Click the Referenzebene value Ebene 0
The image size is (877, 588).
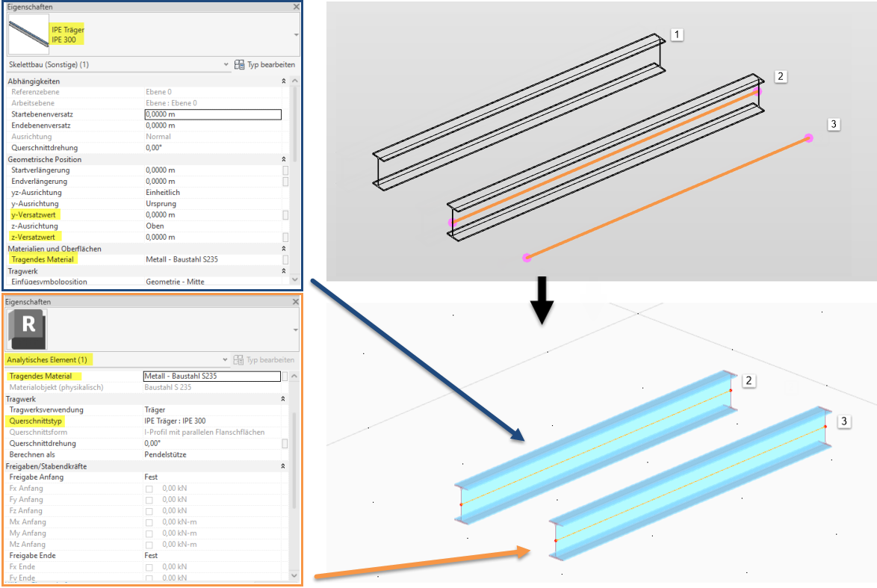click(159, 92)
